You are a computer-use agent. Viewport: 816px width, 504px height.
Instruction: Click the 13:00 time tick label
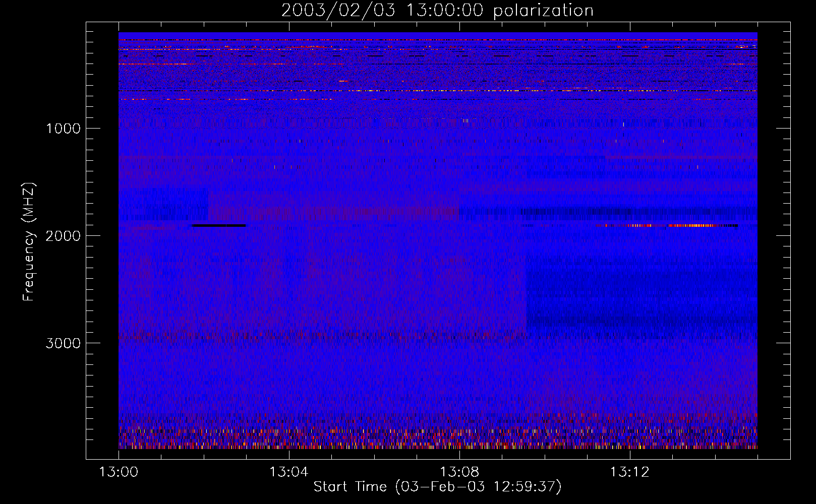[x=119, y=472]
